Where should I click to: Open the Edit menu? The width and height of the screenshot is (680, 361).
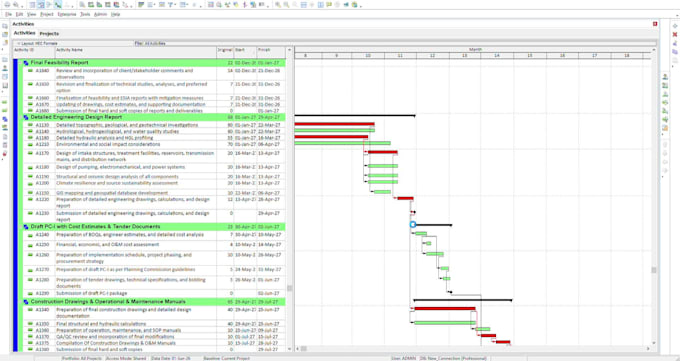(x=20, y=14)
